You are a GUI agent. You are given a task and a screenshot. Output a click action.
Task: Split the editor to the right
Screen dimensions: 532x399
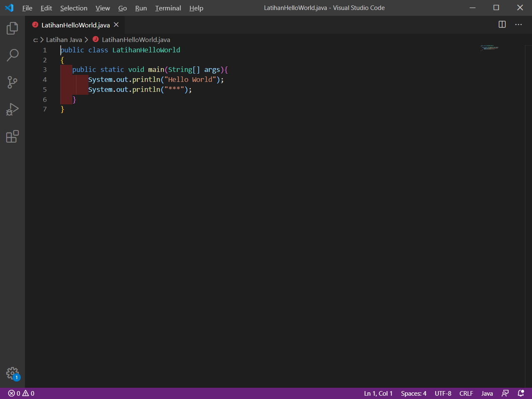[502, 25]
